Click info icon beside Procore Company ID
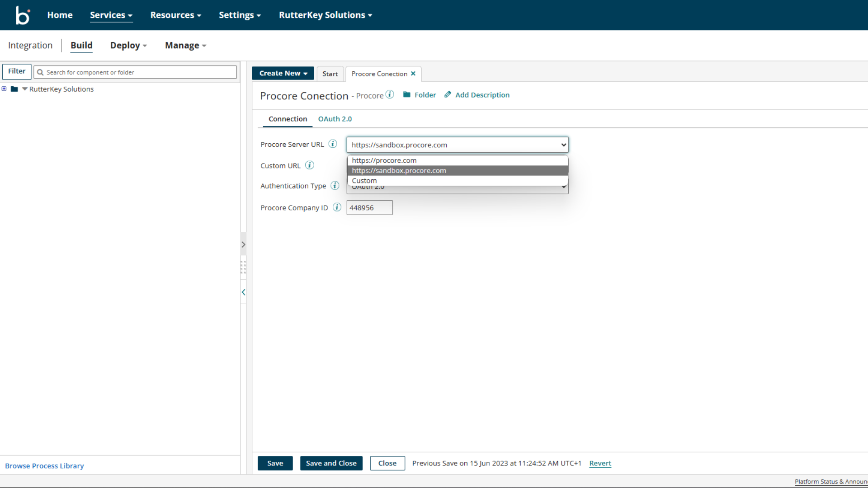The height and width of the screenshot is (488, 868). click(337, 207)
